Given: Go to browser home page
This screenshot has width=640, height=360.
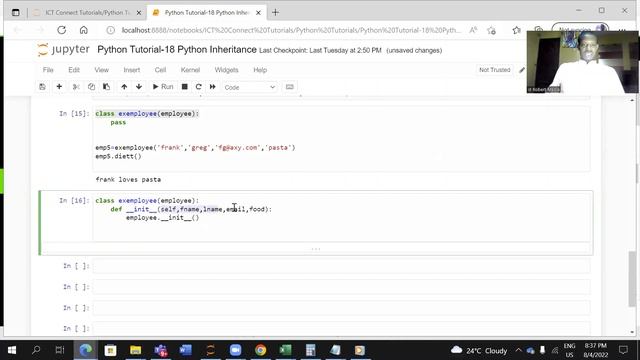Looking at the screenshot, I should click(84, 30).
